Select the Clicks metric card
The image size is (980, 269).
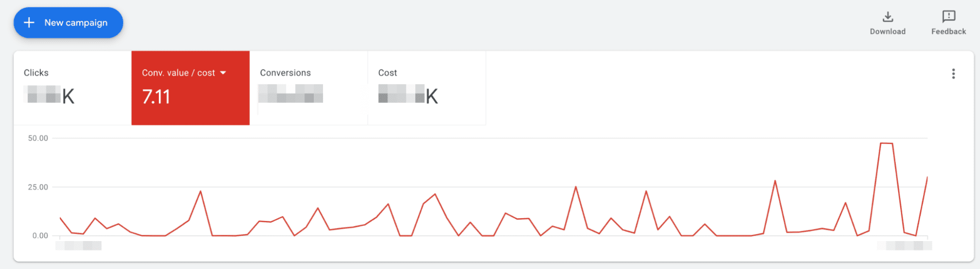73,88
